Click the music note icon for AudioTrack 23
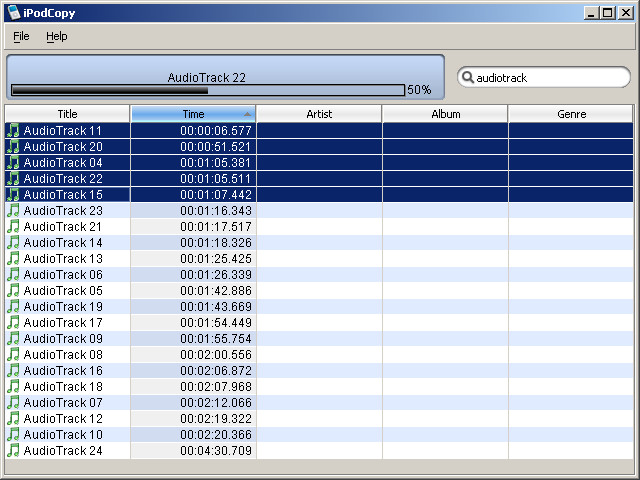Image resolution: width=640 pixels, height=480 pixels. (13, 210)
